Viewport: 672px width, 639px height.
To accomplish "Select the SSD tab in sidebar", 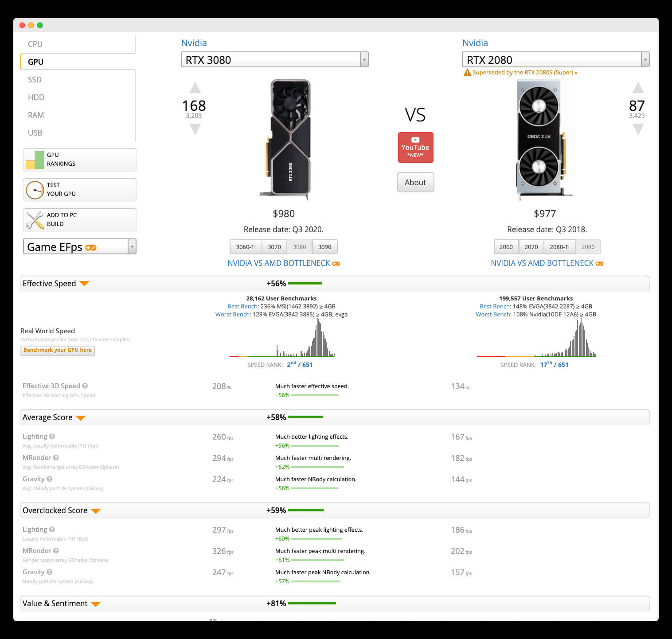I will (x=35, y=80).
